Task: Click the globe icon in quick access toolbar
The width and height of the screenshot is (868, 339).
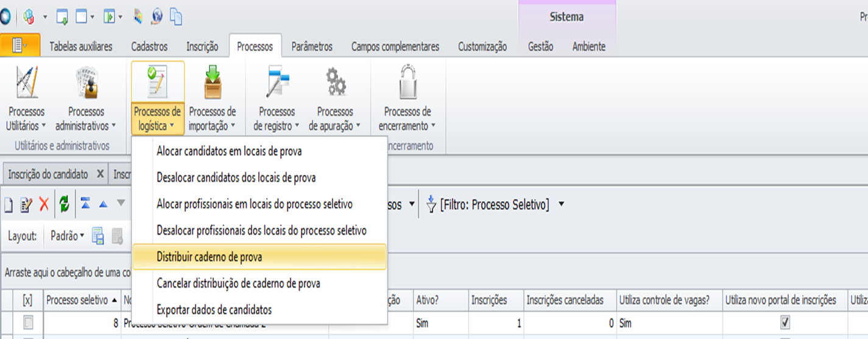Action: pyautogui.click(x=157, y=16)
